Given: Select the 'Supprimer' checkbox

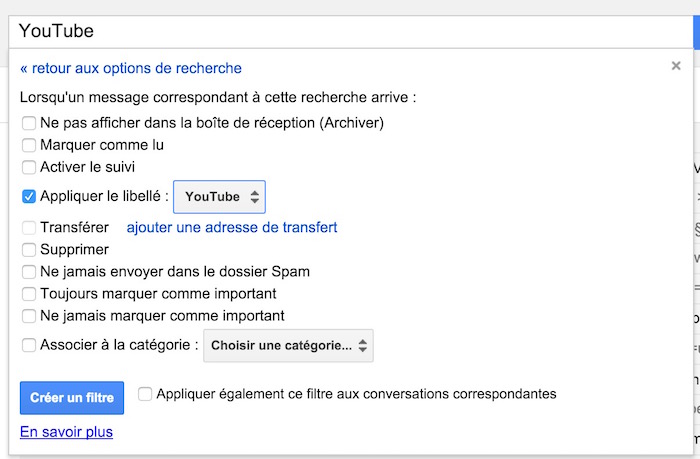Looking at the screenshot, I should 29,250.
